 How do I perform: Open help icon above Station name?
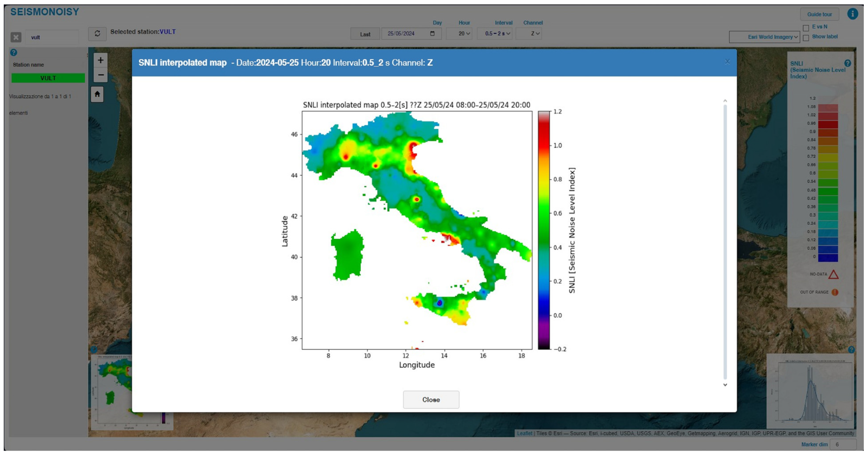[14, 52]
